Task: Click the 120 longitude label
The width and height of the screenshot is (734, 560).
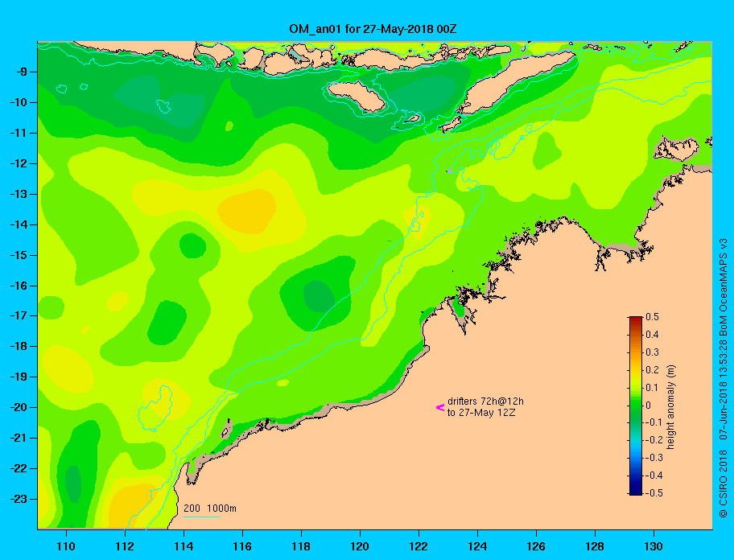Action: 360,546
